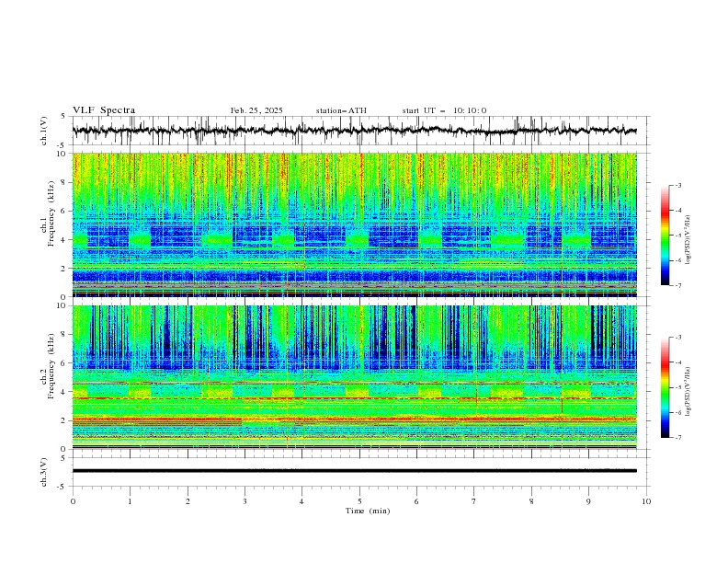Click inside the ch.1 spectrogram panel
728x563 pixels.
coord(354,224)
